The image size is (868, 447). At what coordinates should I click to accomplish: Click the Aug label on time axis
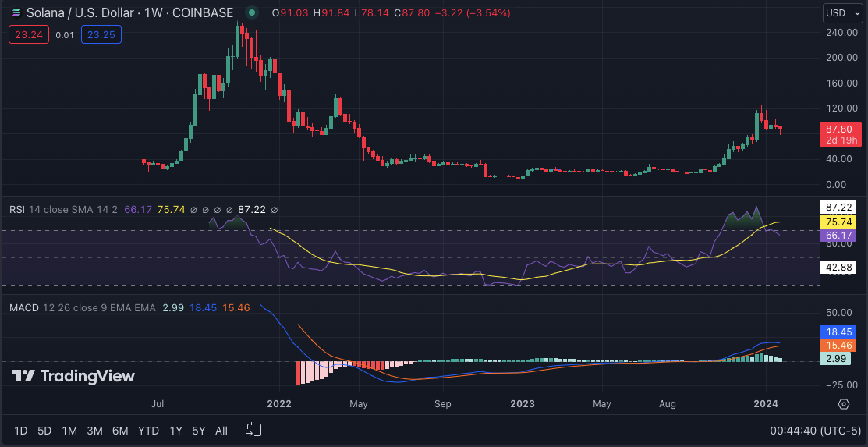click(668, 403)
